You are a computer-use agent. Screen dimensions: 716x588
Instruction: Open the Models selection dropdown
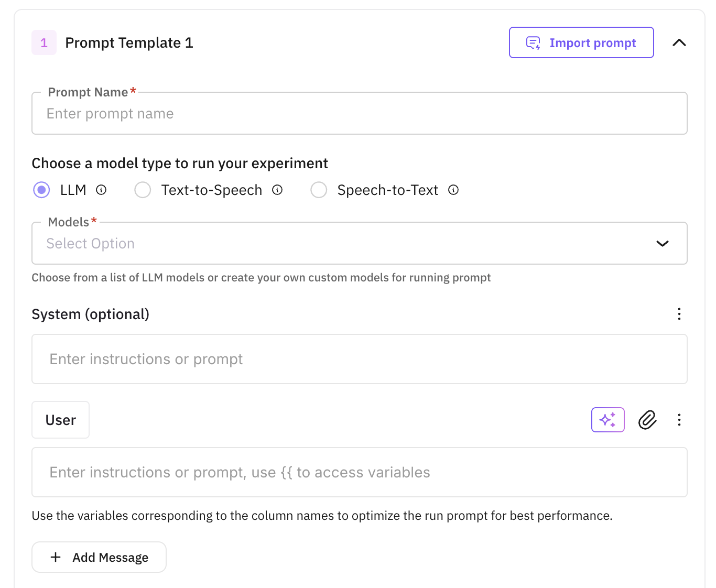[360, 243]
